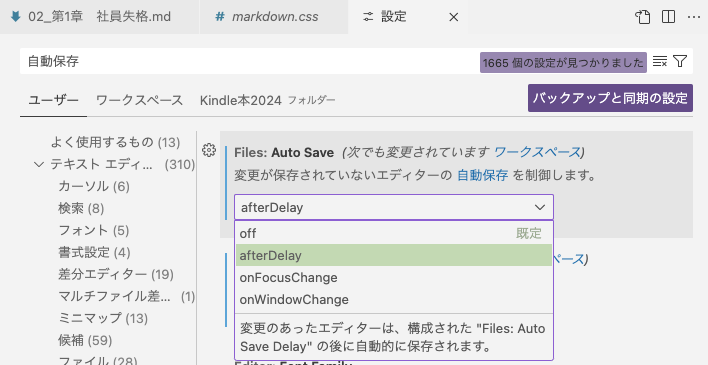
Task: Click the gear icon beside Files: Auto Save
Action: 209,150
